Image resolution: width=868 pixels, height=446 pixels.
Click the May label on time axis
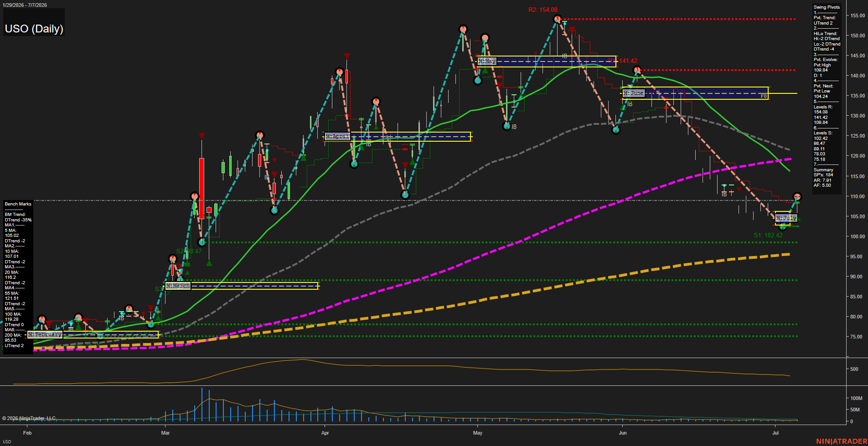[478, 433]
